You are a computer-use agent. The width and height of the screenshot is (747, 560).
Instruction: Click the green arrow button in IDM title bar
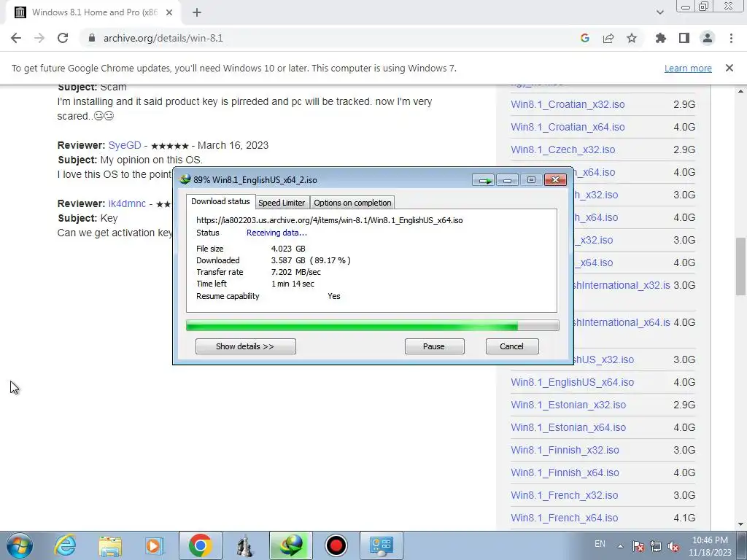pyautogui.click(x=484, y=180)
